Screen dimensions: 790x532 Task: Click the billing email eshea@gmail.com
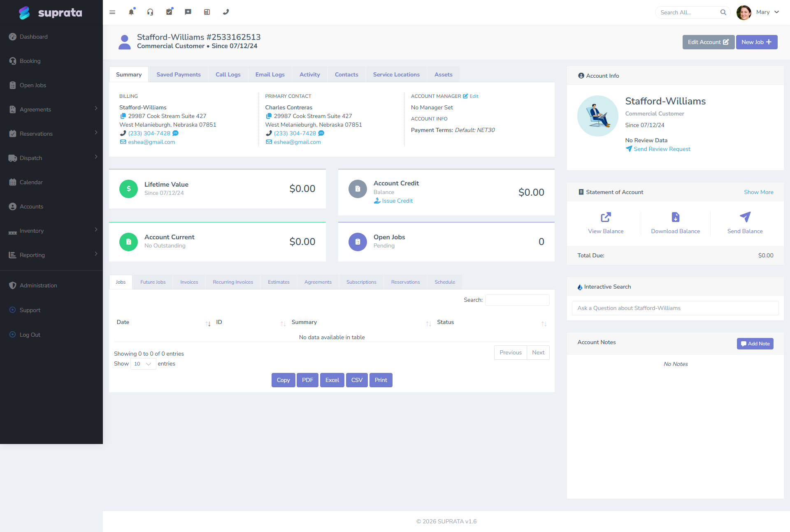point(151,142)
